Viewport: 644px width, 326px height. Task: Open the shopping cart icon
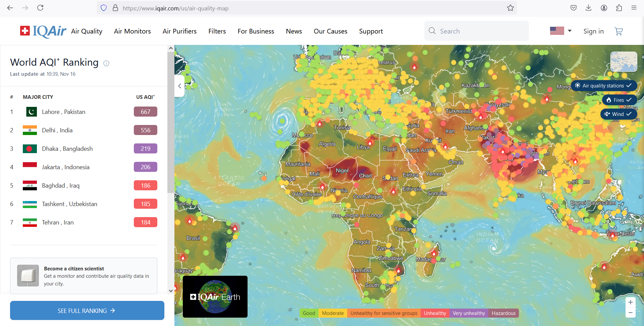(x=619, y=31)
